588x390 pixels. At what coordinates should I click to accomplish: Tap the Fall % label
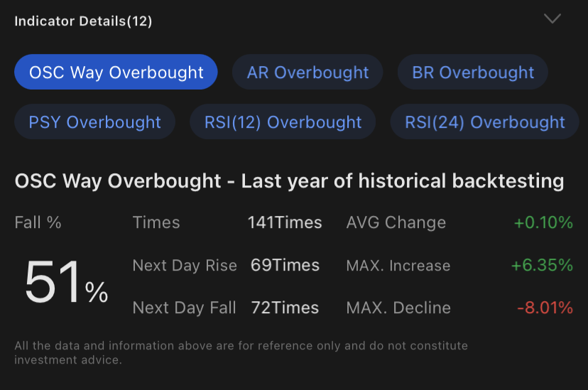coord(38,222)
